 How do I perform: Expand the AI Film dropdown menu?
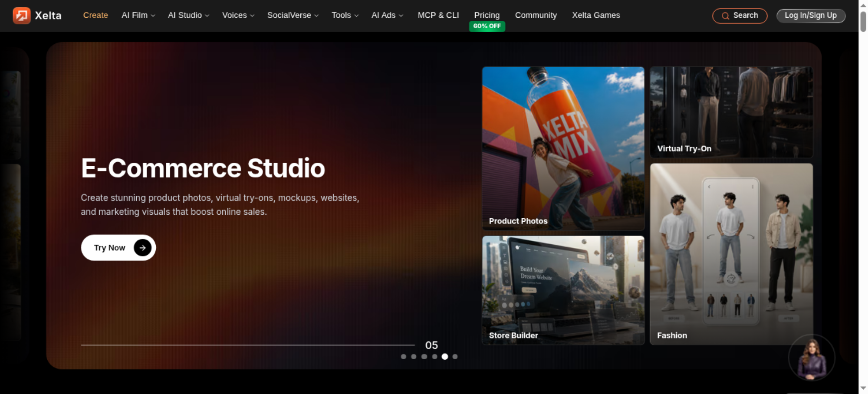click(138, 15)
